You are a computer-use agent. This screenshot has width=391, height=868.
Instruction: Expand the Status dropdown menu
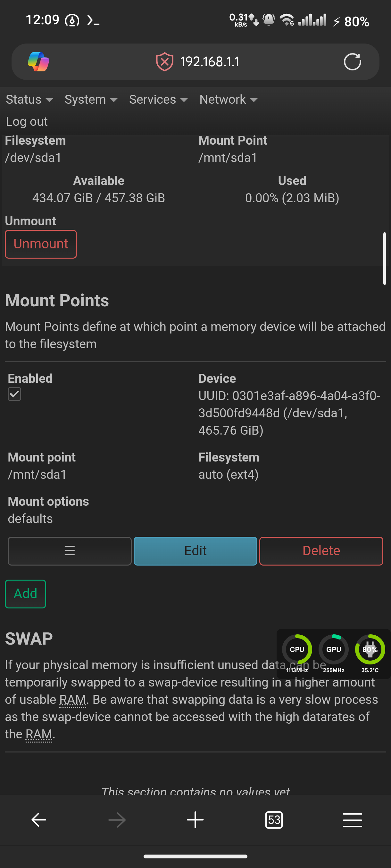pyautogui.click(x=29, y=100)
